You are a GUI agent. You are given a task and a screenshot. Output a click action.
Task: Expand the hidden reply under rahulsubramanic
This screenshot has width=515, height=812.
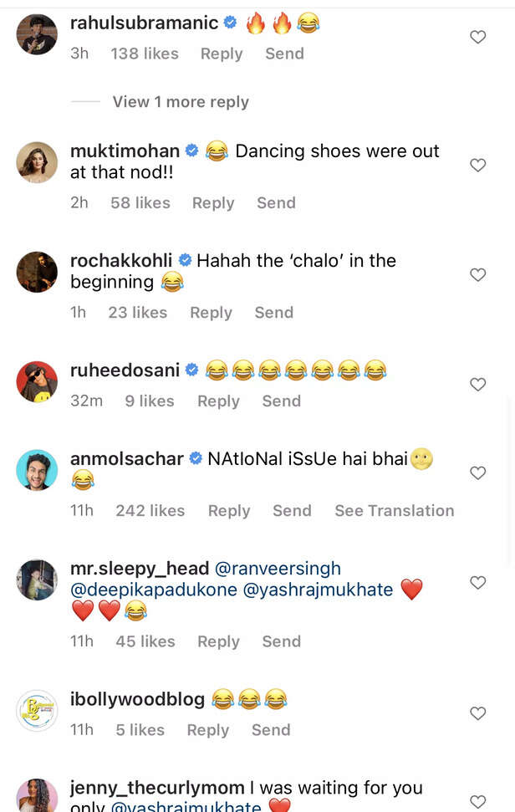pos(180,101)
